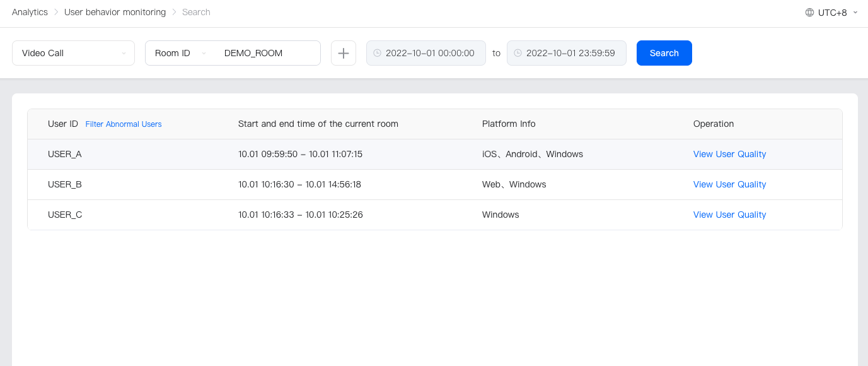This screenshot has width=868, height=366.
Task: Open the Video Call dropdown
Action: tap(73, 53)
